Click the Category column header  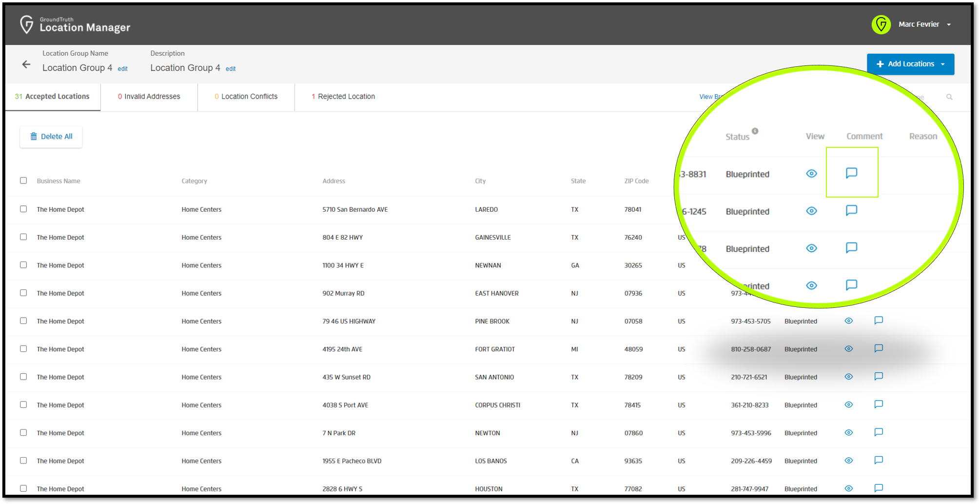[x=195, y=181]
